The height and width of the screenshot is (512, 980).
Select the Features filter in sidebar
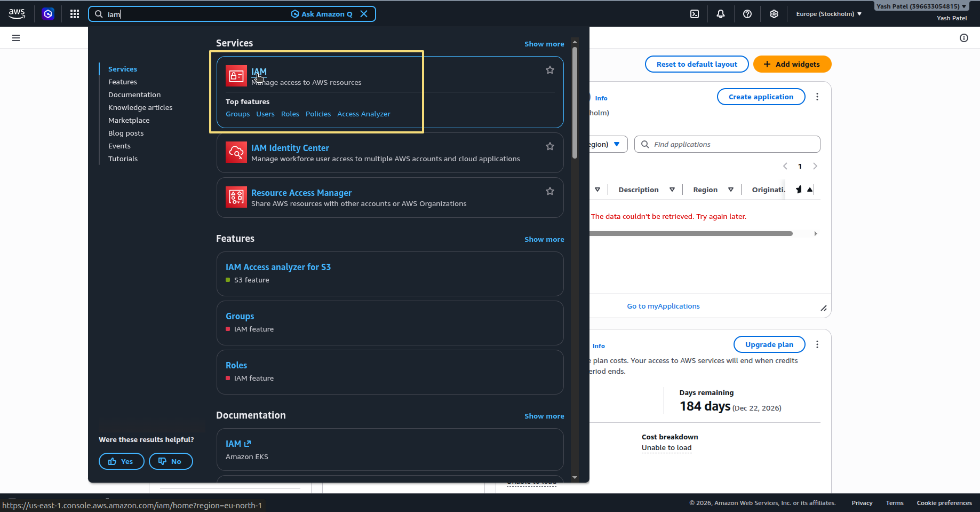123,82
